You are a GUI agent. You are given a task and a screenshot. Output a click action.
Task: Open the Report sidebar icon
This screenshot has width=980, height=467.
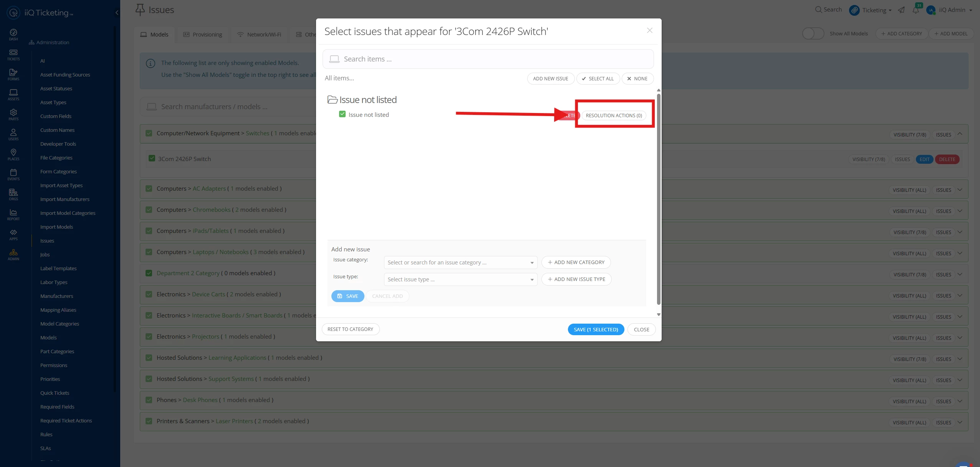pos(13,214)
